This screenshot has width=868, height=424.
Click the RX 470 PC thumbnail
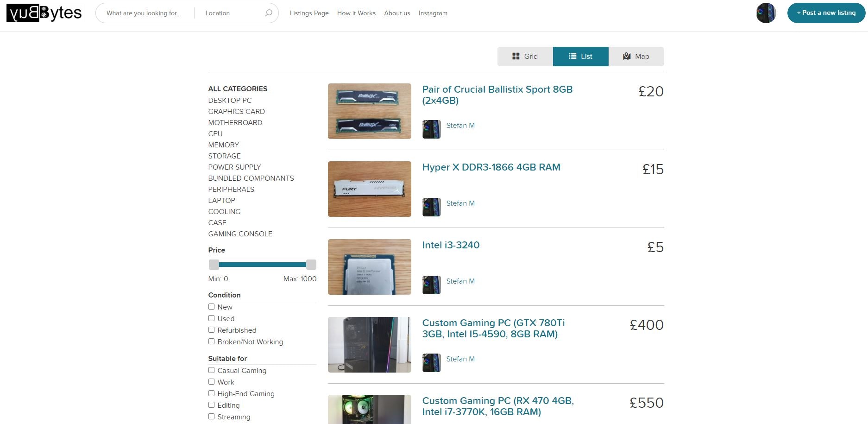click(x=370, y=409)
